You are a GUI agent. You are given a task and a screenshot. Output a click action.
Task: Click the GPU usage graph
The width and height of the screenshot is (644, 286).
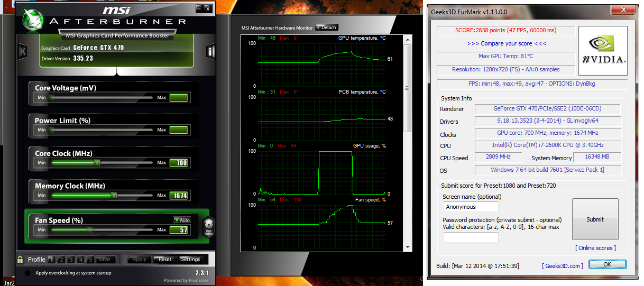point(322,173)
